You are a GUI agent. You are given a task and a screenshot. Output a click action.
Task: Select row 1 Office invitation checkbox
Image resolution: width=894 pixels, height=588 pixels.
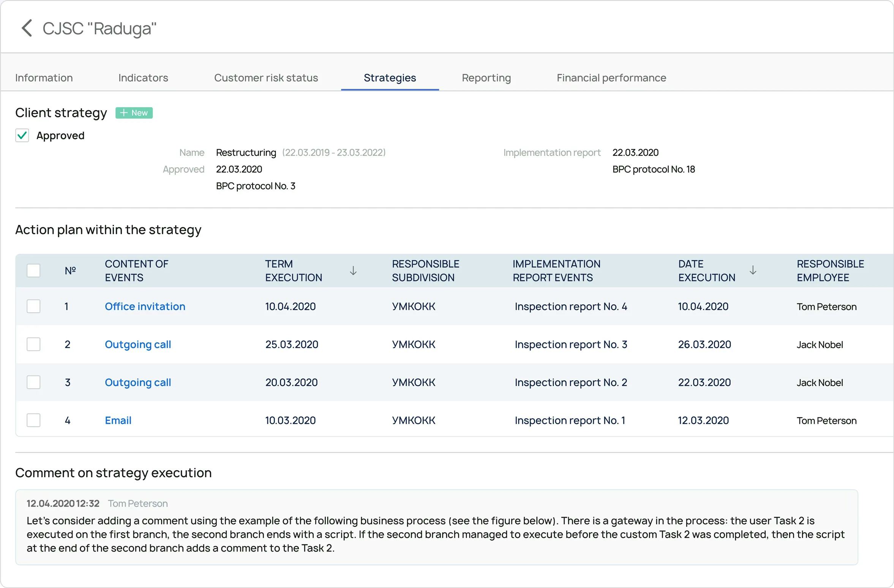[x=33, y=306]
